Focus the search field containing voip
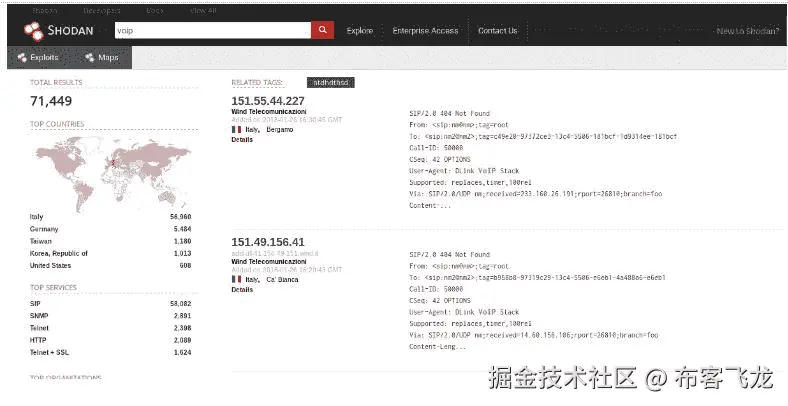 tap(213, 30)
